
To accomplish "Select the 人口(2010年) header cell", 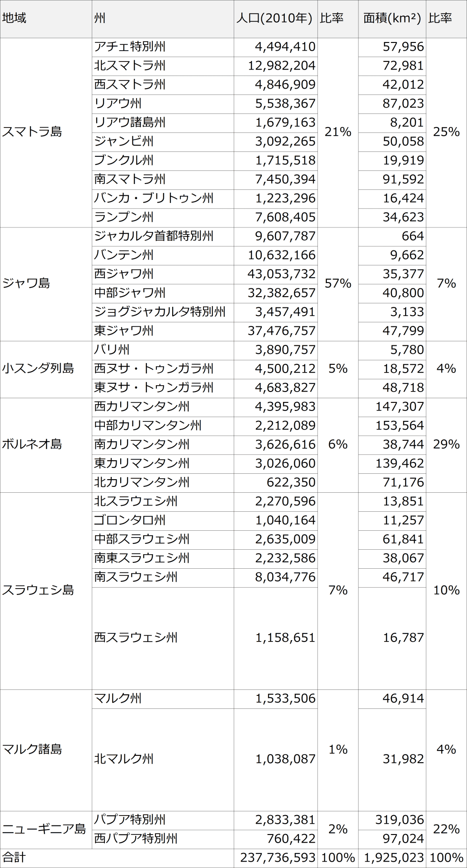I will [x=276, y=19].
